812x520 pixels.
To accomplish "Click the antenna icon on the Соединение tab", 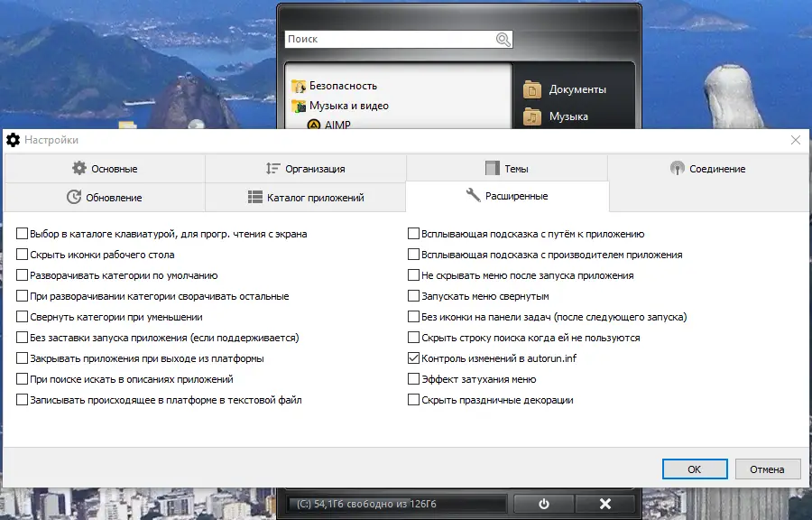I will tap(678, 168).
